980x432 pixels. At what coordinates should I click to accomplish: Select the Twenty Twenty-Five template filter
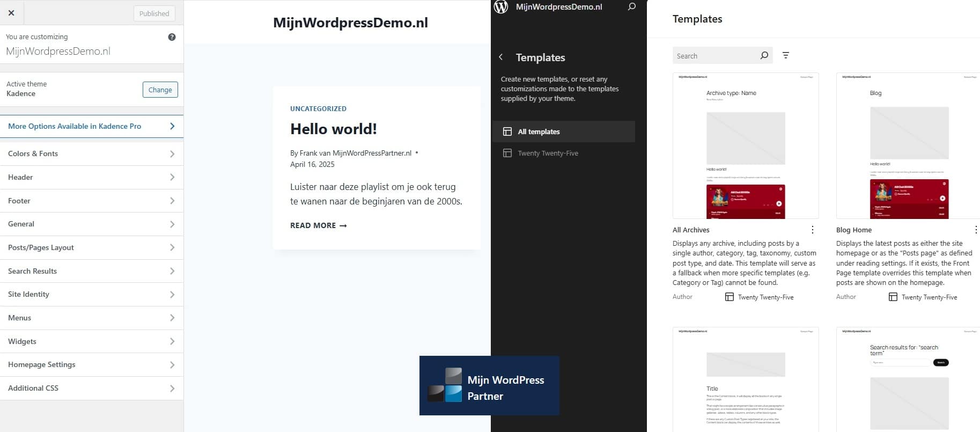(564, 153)
